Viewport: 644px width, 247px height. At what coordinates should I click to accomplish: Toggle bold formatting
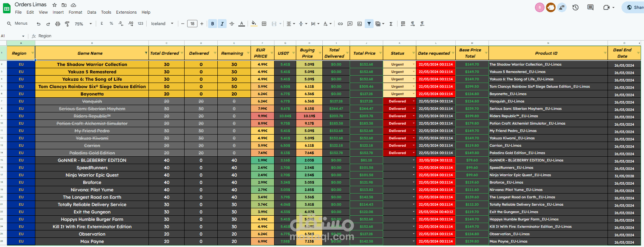pyautogui.click(x=213, y=24)
